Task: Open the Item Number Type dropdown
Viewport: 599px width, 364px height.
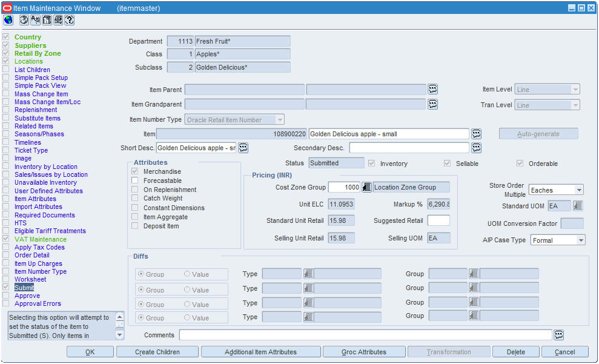Action: coord(280,119)
